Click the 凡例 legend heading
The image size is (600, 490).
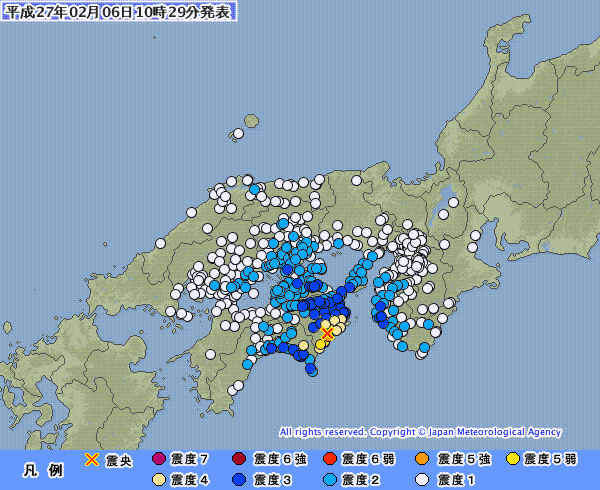(43, 470)
